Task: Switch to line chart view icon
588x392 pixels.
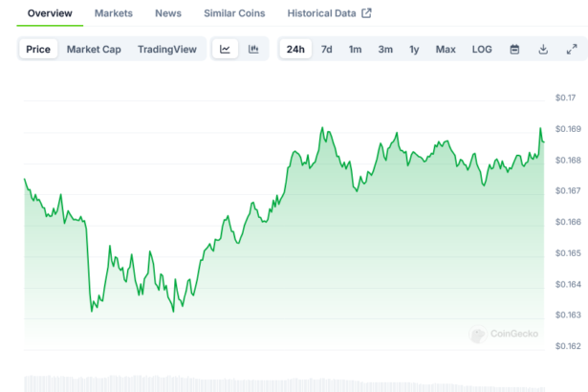Action: tap(225, 49)
